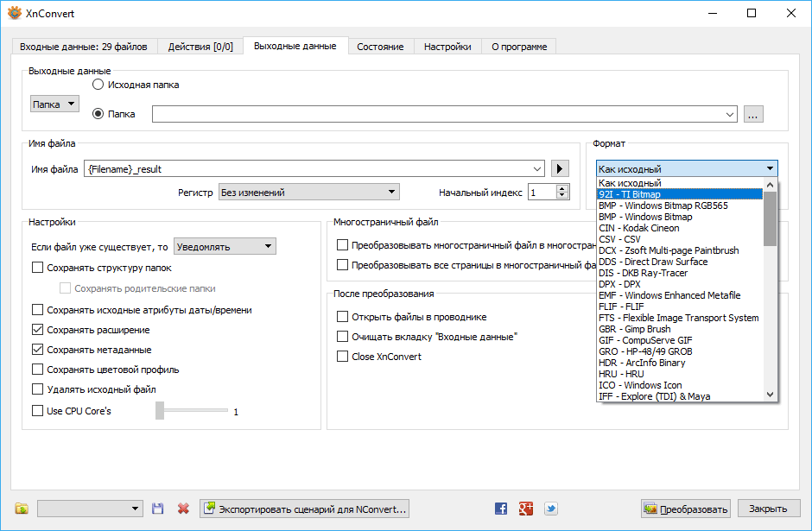Click the open preset folder icon
Image resolution: width=812 pixels, height=531 pixels.
coord(22,509)
